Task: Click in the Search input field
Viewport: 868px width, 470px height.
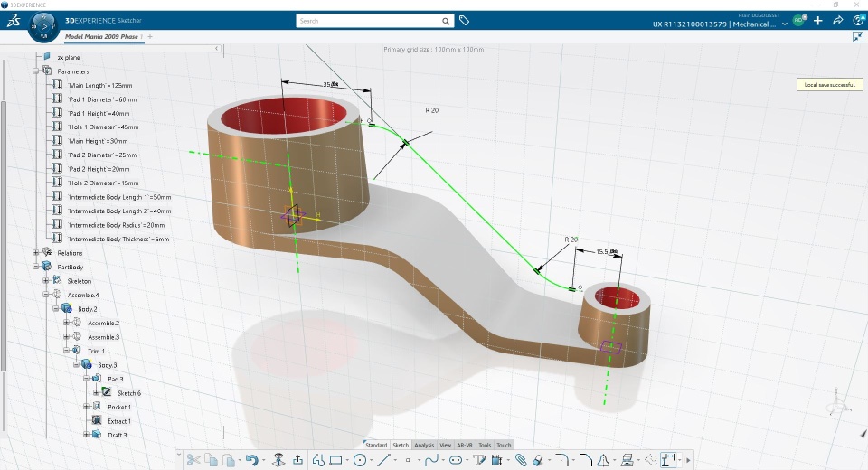Action: click(x=368, y=21)
